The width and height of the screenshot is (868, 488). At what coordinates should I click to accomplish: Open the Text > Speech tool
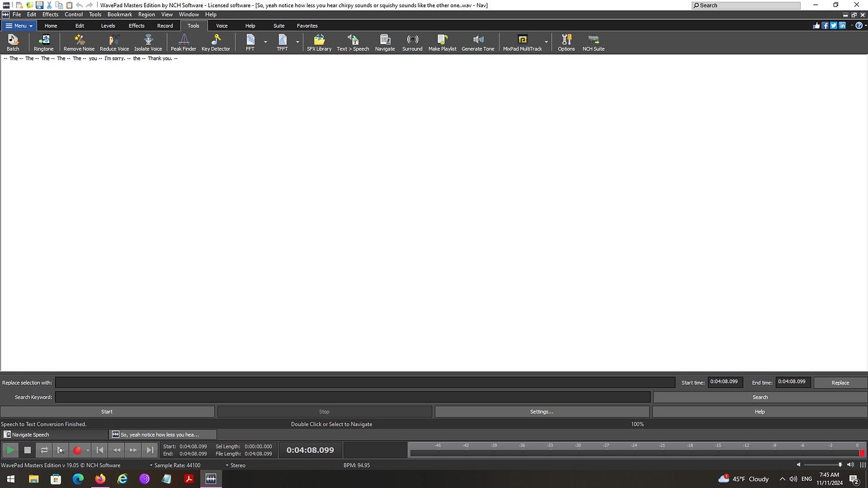353,42
